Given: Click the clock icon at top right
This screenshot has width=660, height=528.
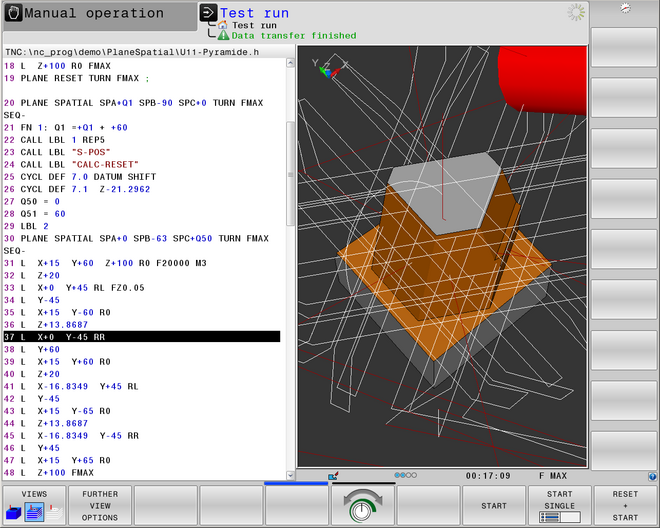Looking at the screenshot, I should (x=625, y=8).
